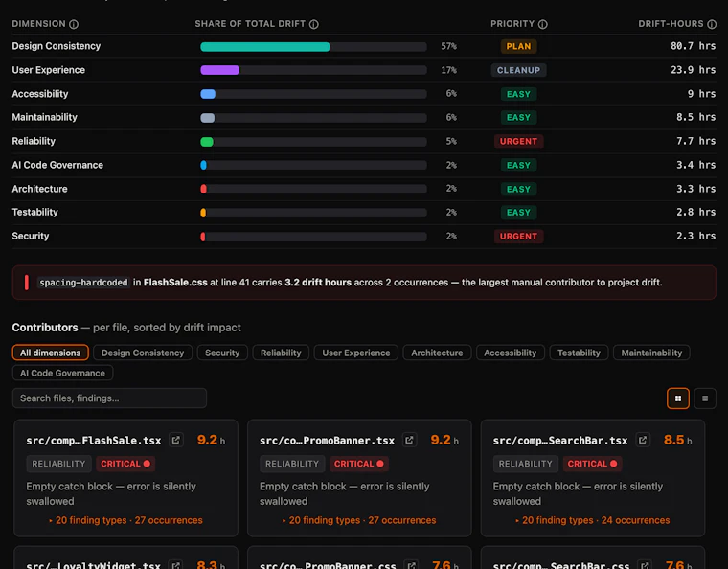The image size is (728, 569).
Task: Open PromoBanner.tsx external link icon
Action: (409, 440)
